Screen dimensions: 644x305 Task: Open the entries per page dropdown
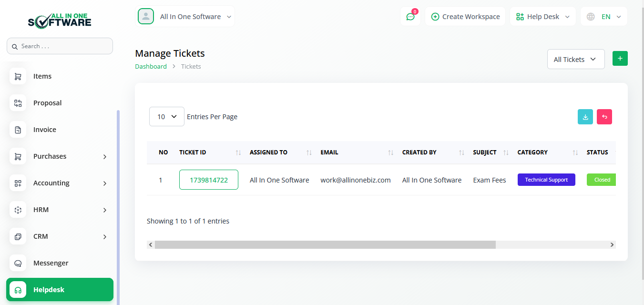pos(166,117)
